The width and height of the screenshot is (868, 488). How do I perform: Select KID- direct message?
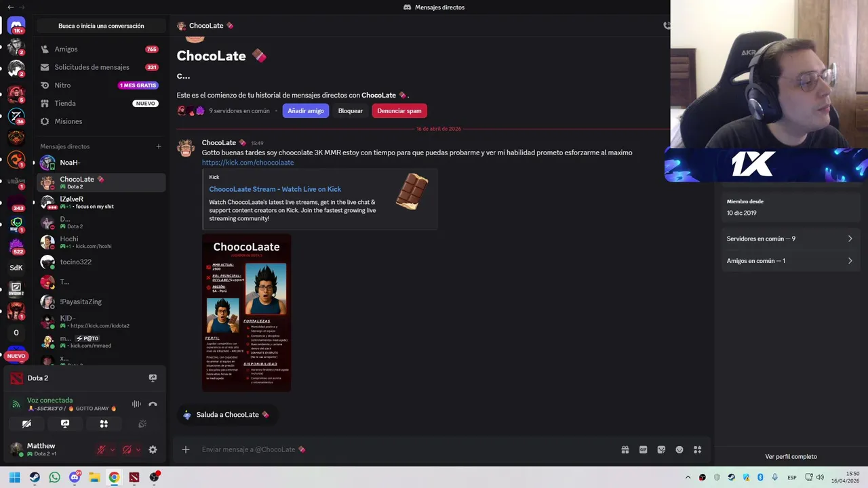[x=101, y=321]
